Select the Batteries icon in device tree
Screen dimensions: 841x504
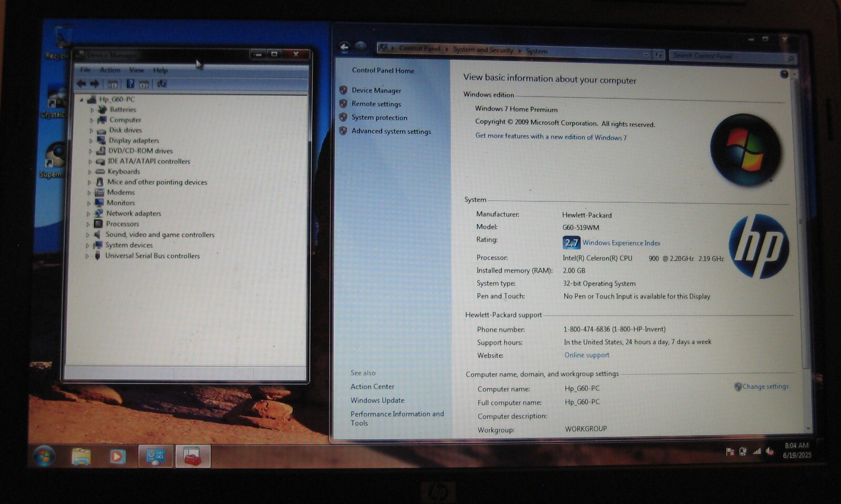pyautogui.click(x=102, y=109)
